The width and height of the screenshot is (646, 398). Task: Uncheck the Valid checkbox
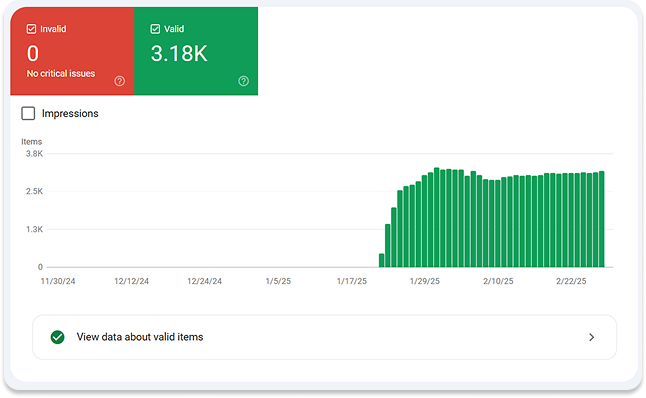pyautogui.click(x=155, y=29)
